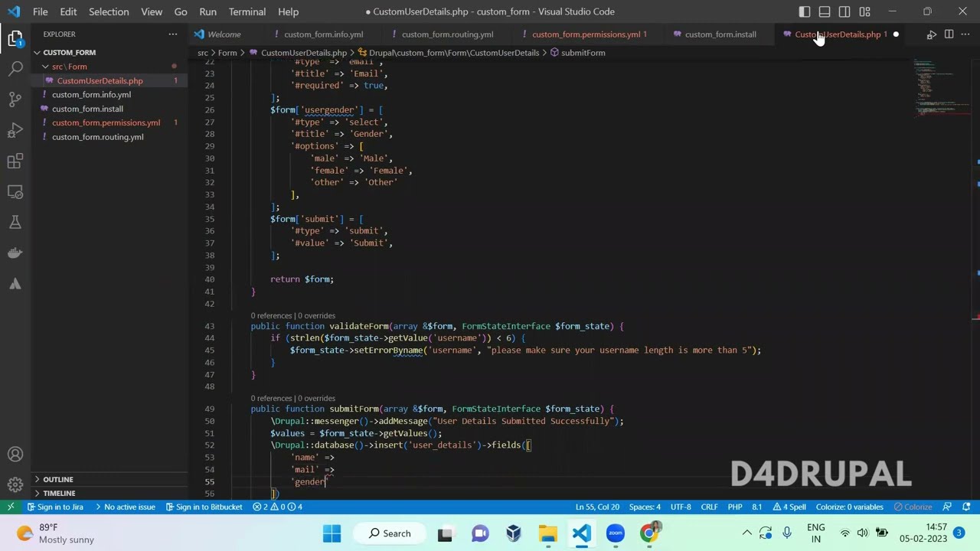Change CRLF end of line sequence
Viewport: 980px width, 551px height.
click(x=709, y=507)
